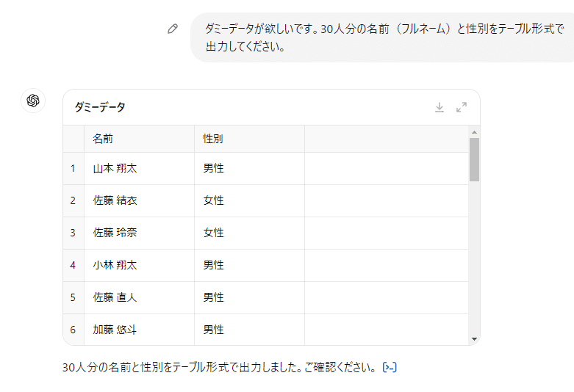Select row number 1

click(x=73, y=169)
